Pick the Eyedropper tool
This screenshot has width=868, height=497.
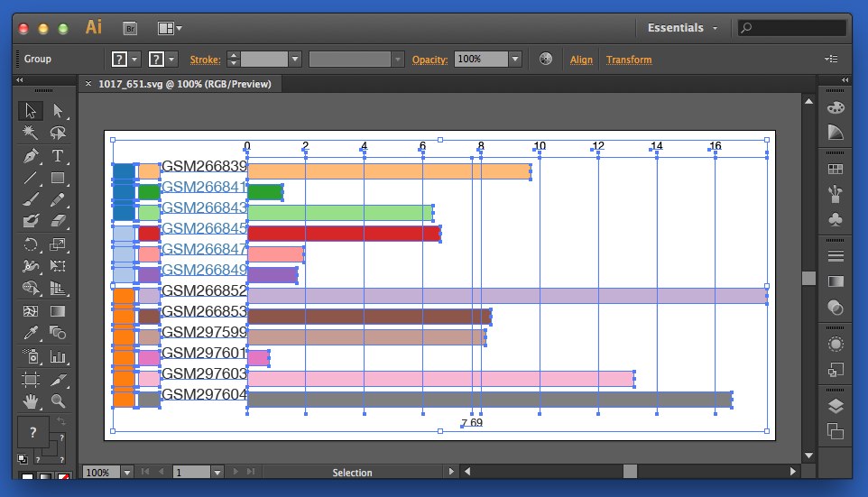[x=31, y=333]
